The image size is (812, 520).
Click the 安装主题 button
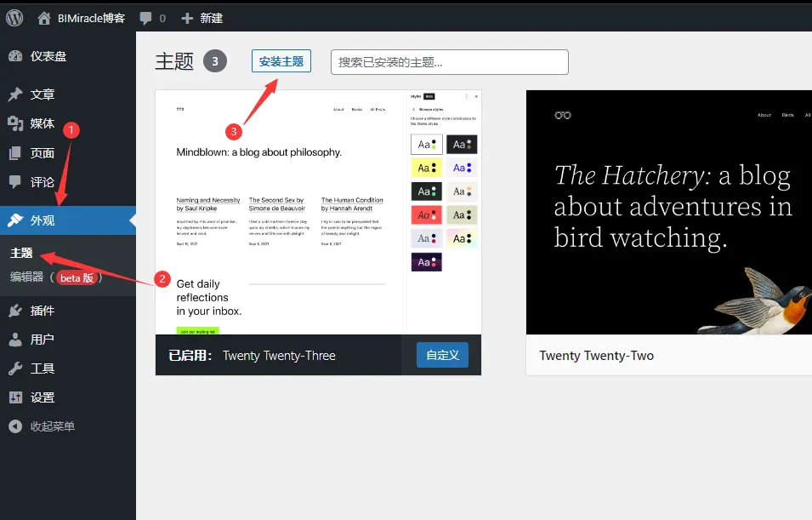281,61
